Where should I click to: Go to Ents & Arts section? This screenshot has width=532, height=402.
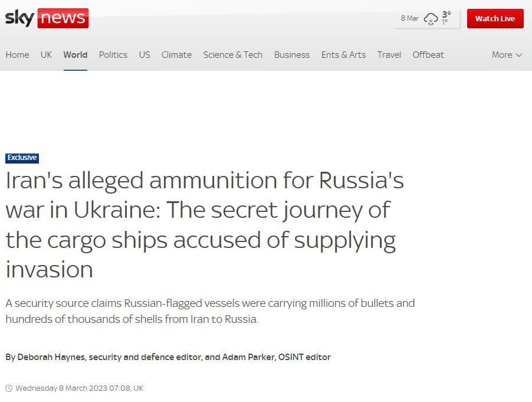point(343,55)
